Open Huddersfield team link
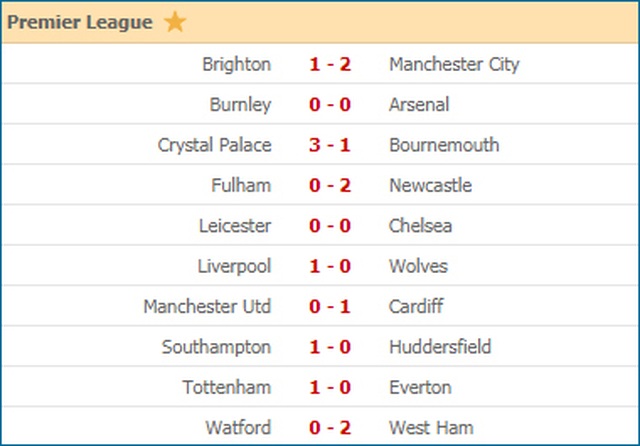The image size is (640, 446). [440, 347]
